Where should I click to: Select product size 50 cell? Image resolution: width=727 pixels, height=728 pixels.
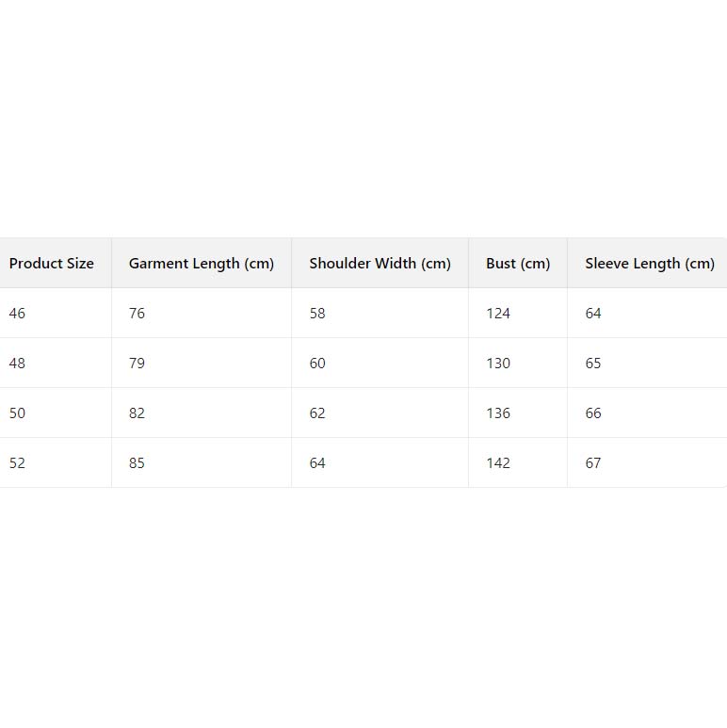pyautogui.click(x=18, y=413)
